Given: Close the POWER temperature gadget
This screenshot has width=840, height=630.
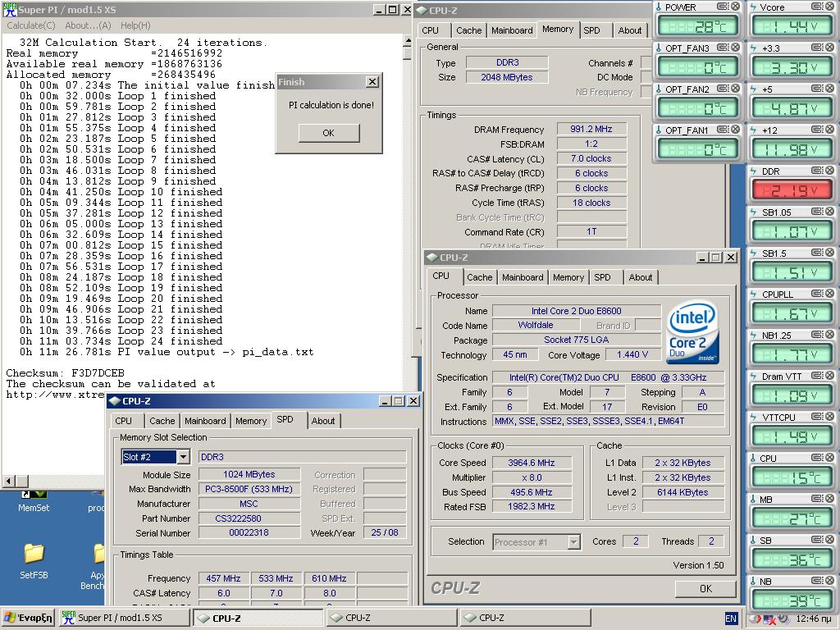Looking at the screenshot, I should [736, 7].
